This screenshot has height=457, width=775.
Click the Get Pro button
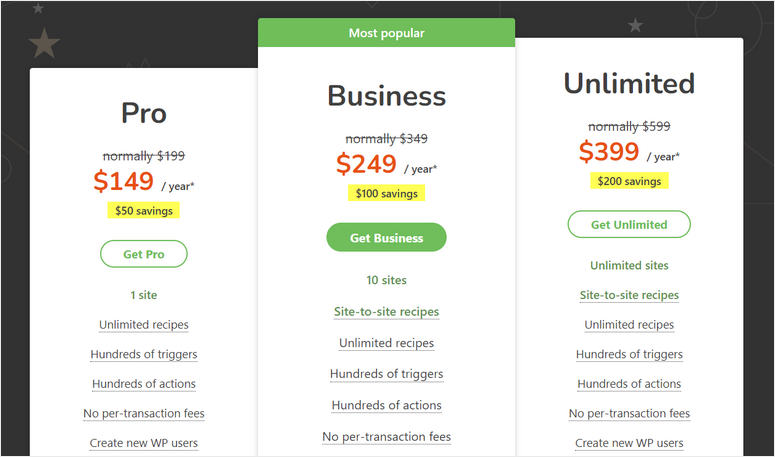pyautogui.click(x=144, y=254)
